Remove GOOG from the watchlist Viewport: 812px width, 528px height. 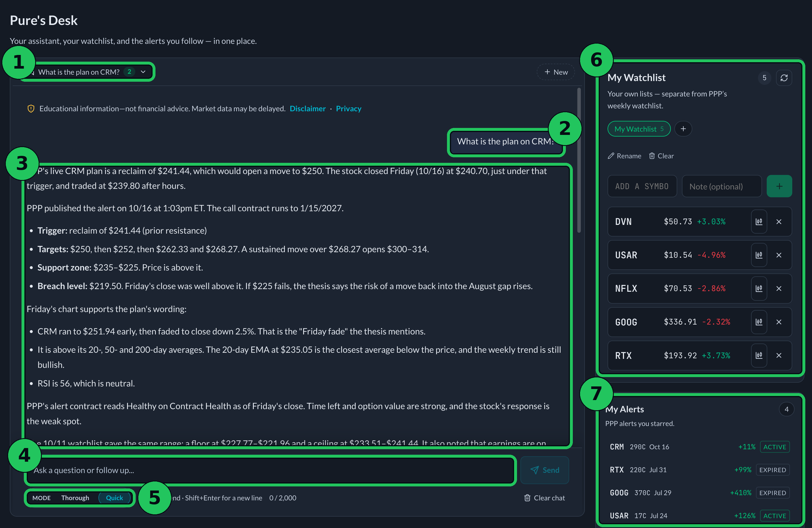click(x=779, y=322)
